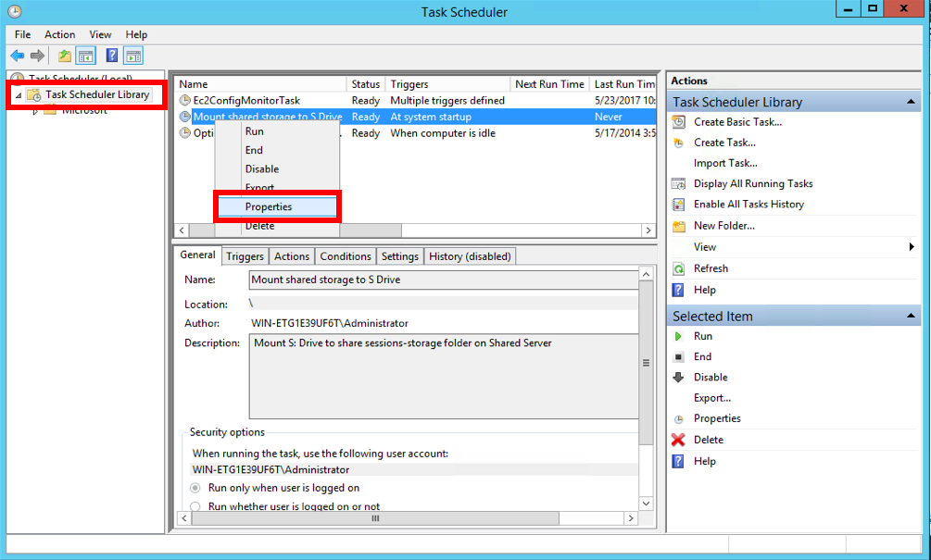Click the New Folder icon in Actions
Image resolution: width=931 pixels, height=560 pixels.
679,226
